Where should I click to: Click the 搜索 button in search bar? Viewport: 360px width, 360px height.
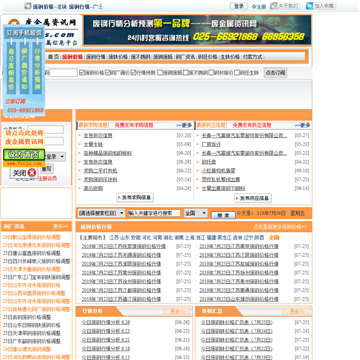[x=223, y=215]
